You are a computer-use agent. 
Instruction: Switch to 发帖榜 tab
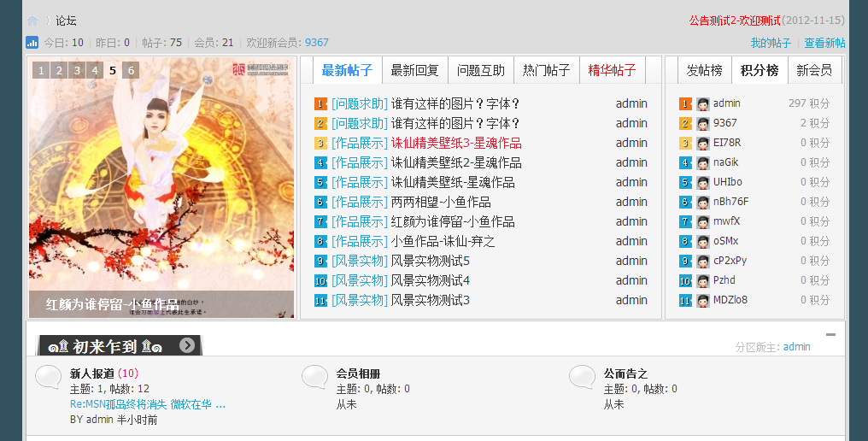click(x=704, y=70)
